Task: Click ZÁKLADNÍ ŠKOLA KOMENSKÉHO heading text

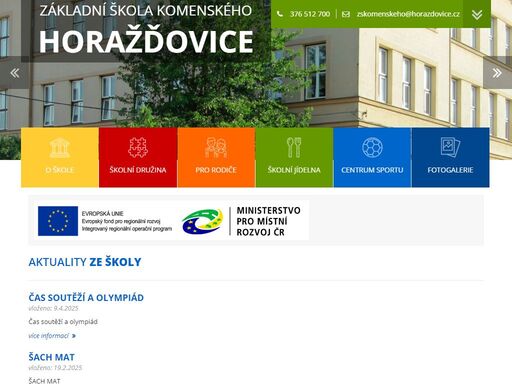Action: tap(146, 11)
